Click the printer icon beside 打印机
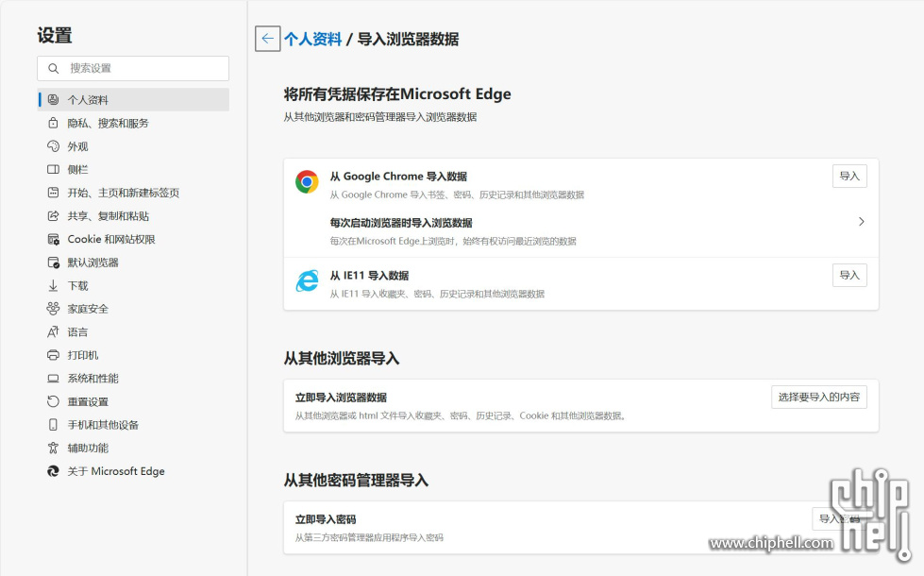Image resolution: width=924 pixels, height=576 pixels. [x=53, y=355]
